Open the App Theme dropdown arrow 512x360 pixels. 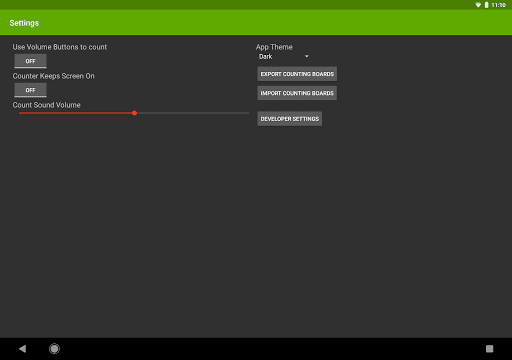pyautogui.click(x=307, y=56)
